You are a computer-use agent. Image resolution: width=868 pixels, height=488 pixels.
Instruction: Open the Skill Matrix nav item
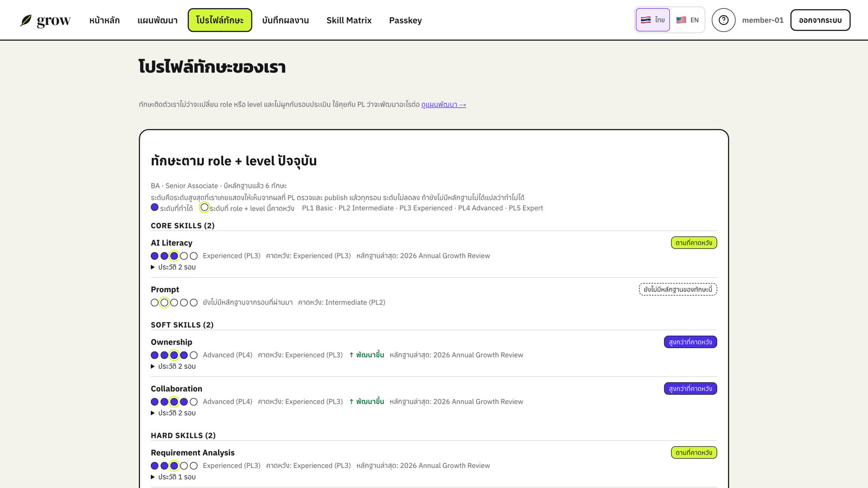(349, 20)
